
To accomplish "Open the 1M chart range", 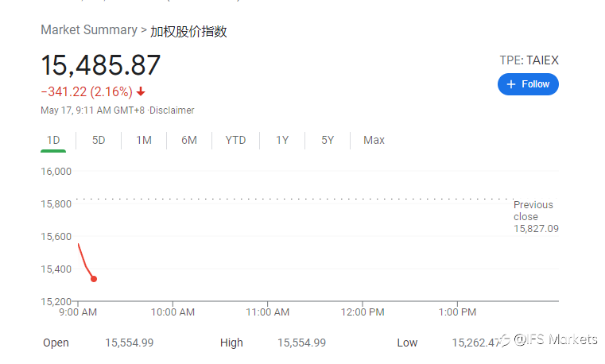I will (x=144, y=140).
